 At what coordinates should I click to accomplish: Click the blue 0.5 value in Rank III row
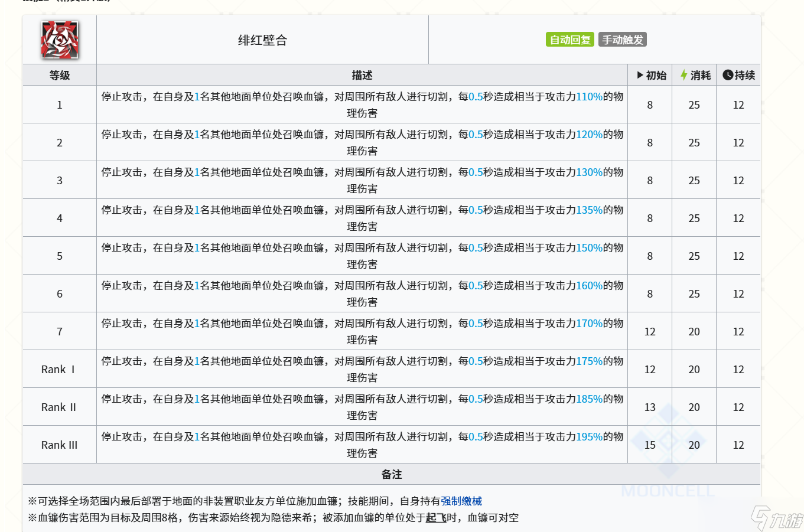pyautogui.click(x=476, y=436)
